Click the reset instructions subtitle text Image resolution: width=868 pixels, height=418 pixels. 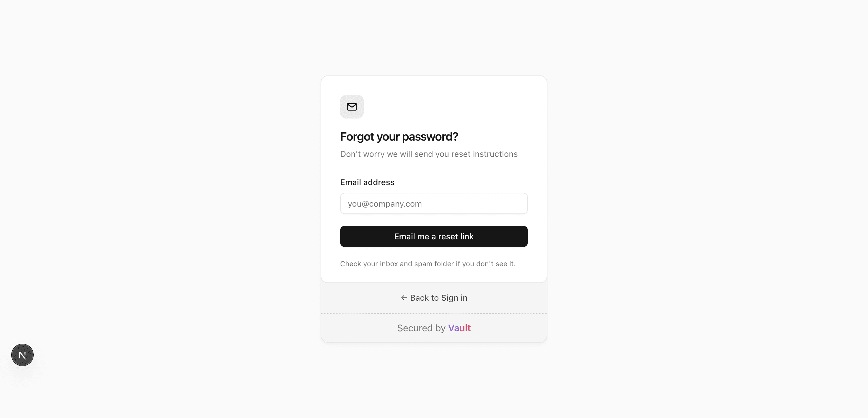click(429, 154)
